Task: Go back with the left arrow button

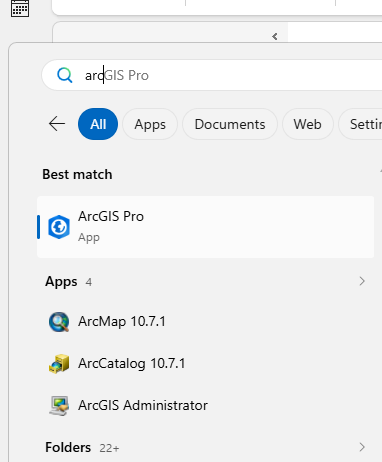Action: point(57,124)
